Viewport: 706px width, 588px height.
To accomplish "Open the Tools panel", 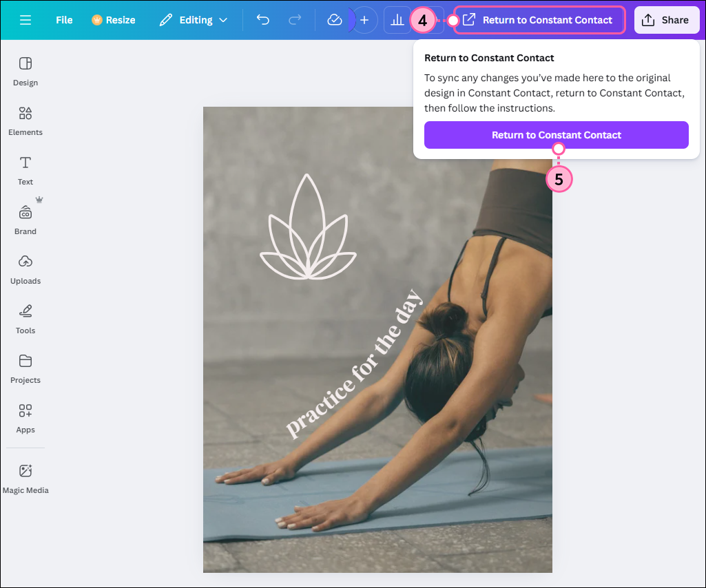I will [x=25, y=319].
